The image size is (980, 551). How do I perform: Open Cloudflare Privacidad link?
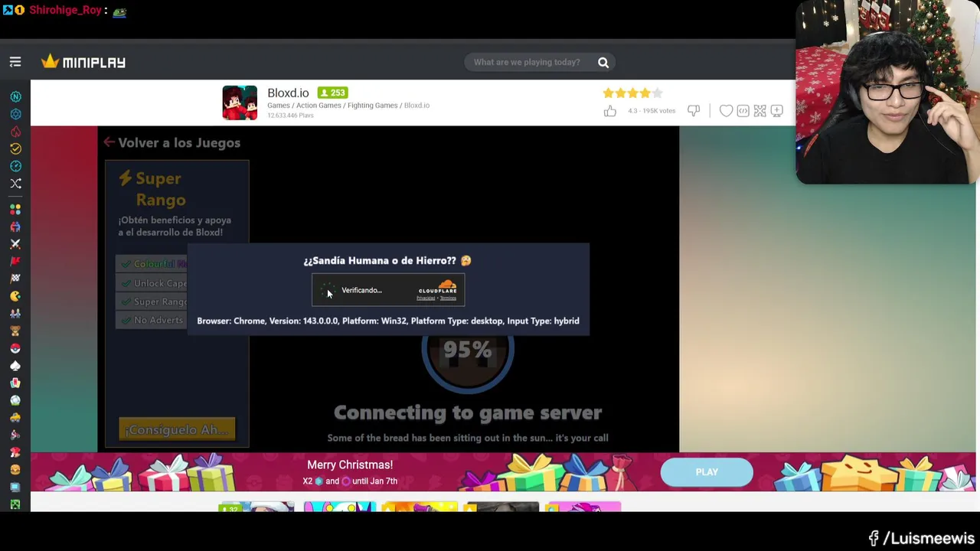[x=426, y=298]
